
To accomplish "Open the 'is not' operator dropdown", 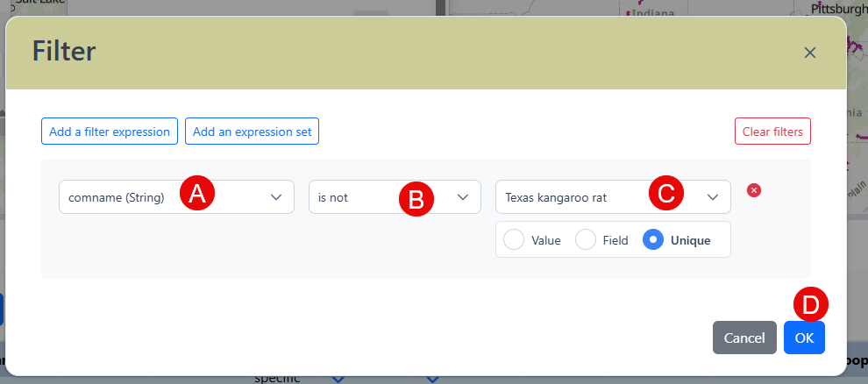I will click(395, 197).
